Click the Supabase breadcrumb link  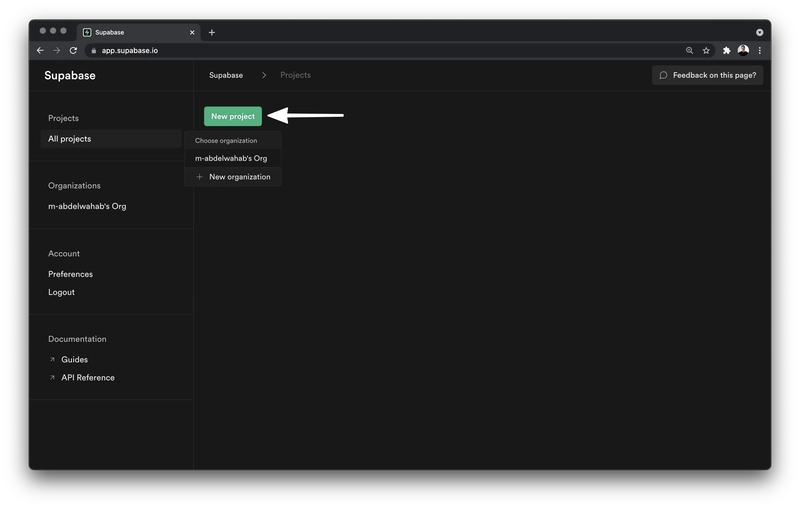pyautogui.click(x=226, y=75)
